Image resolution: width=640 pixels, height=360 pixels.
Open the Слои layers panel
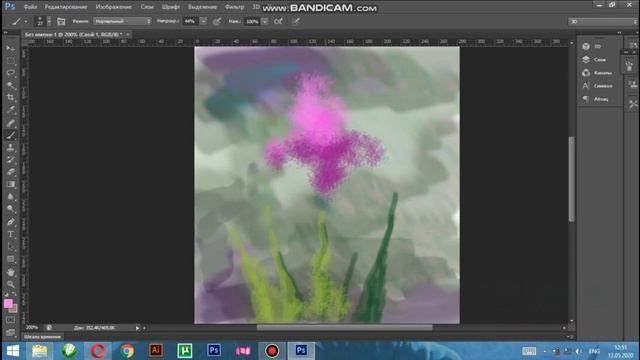pyautogui.click(x=594, y=60)
